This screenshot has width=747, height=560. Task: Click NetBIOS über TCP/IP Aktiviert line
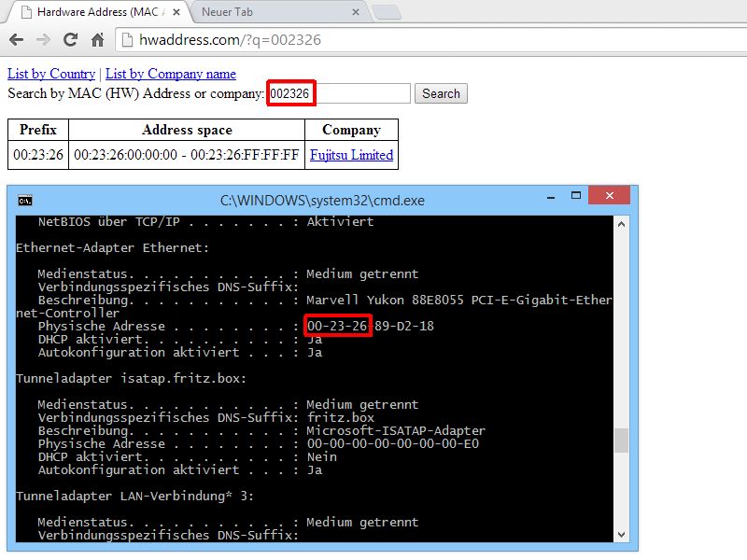[x=205, y=222]
